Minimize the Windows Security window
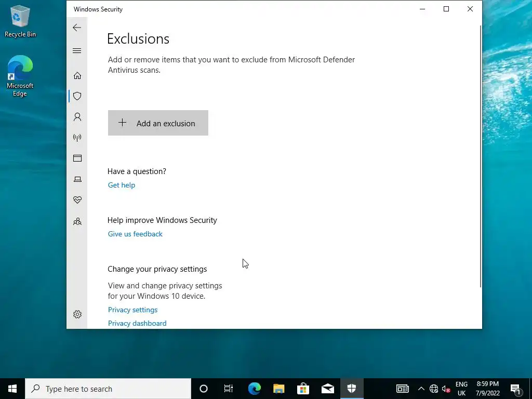Screen dimensions: 532x399 click(422, 9)
